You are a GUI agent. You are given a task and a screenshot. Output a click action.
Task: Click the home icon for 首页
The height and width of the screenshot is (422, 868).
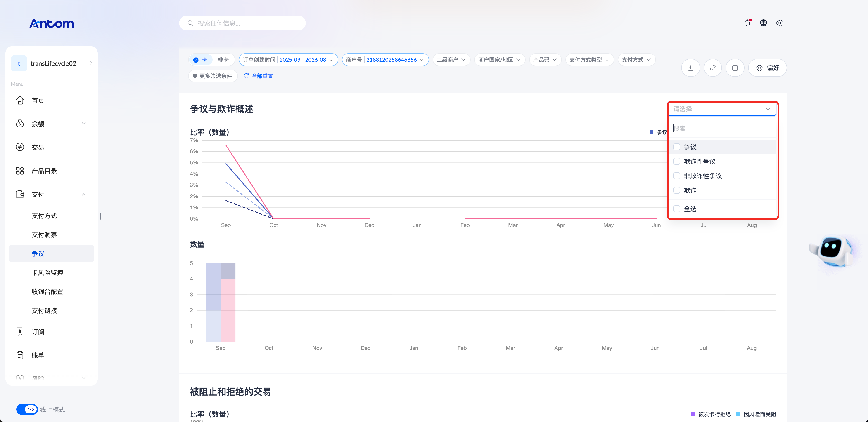point(20,100)
